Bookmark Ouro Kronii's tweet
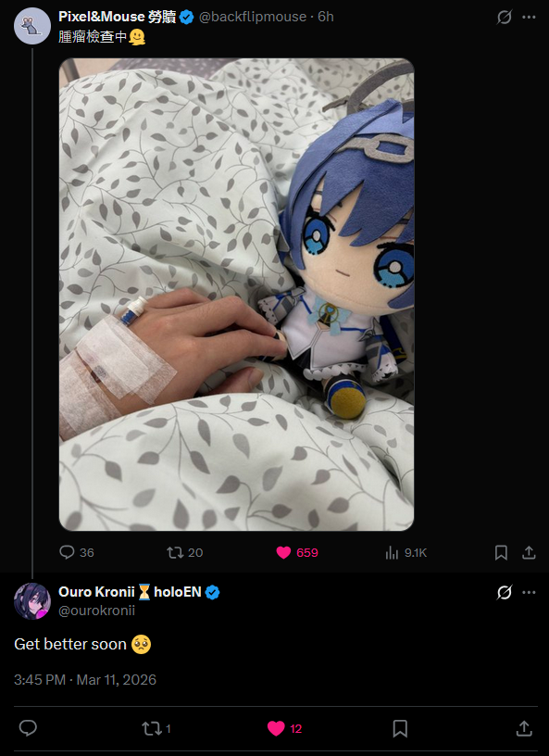The image size is (549, 756). (400, 728)
